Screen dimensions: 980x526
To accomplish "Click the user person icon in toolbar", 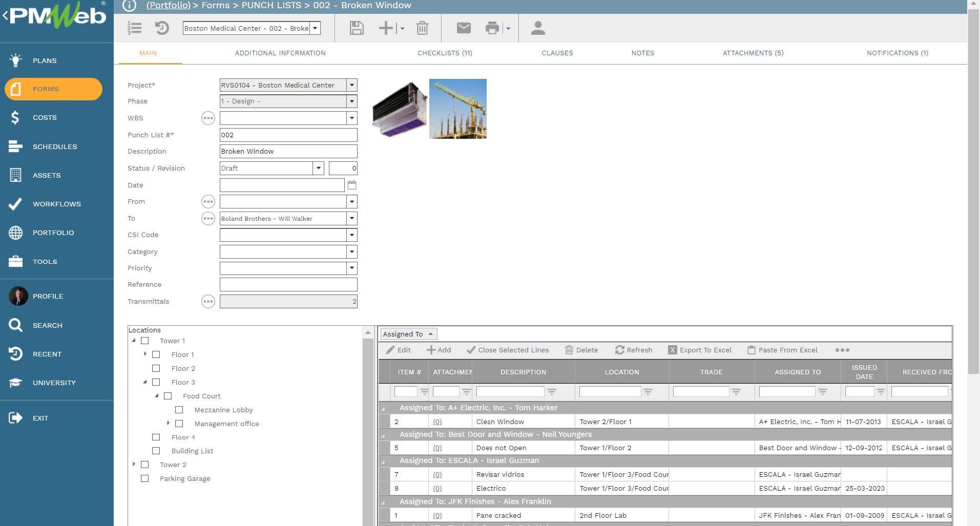I will 538,28.
